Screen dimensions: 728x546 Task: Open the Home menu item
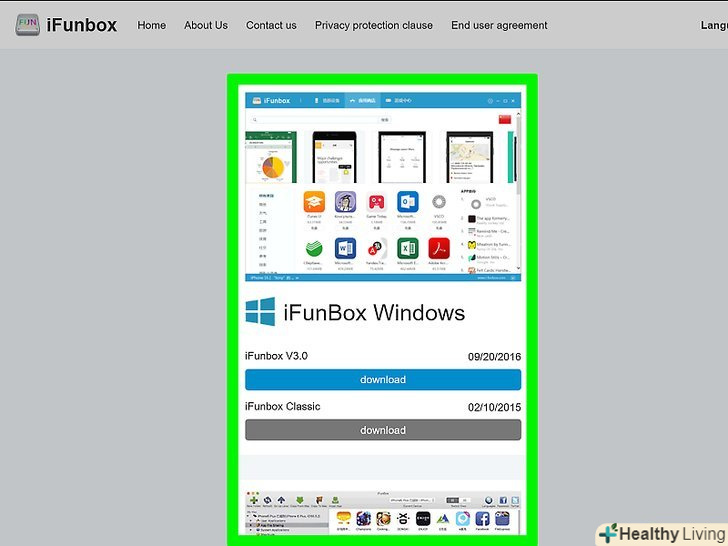click(x=151, y=26)
